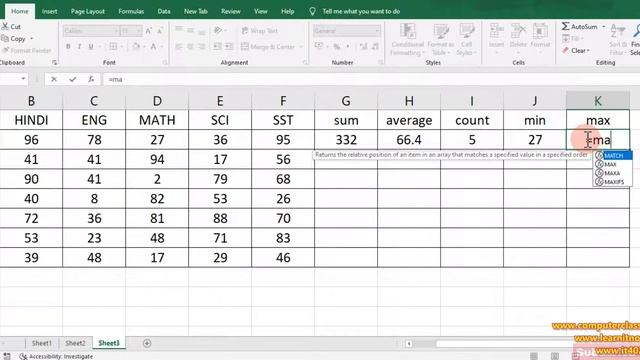Select MATCH in the autocomplete list
Image resolution: width=640 pixels, height=360 pixels.
pyautogui.click(x=613, y=156)
